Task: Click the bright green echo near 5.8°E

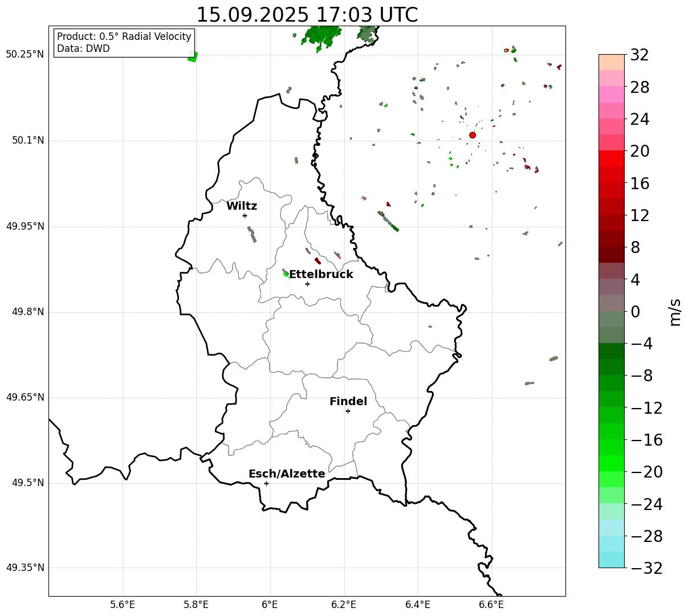Action: tap(193, 56)
